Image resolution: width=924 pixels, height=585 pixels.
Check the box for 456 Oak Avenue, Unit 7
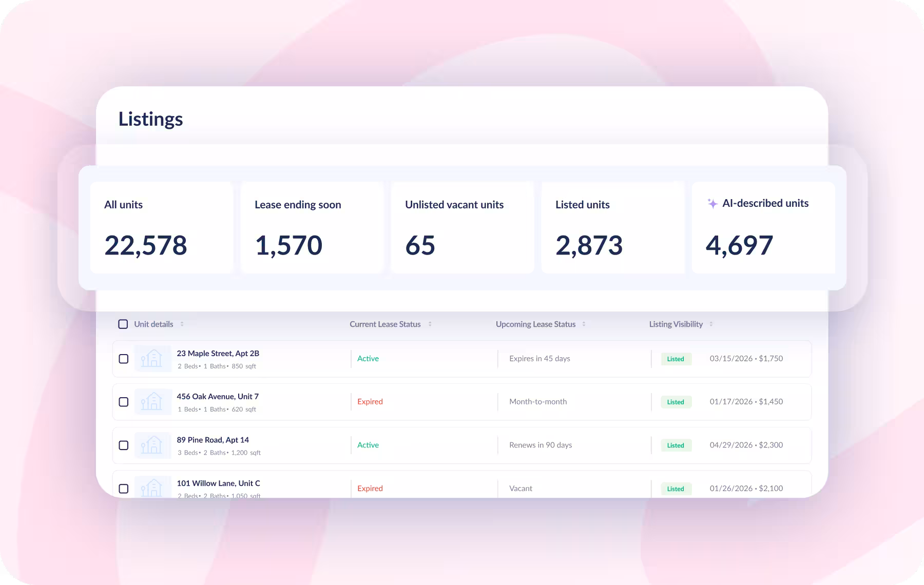(x=124, y=402)
